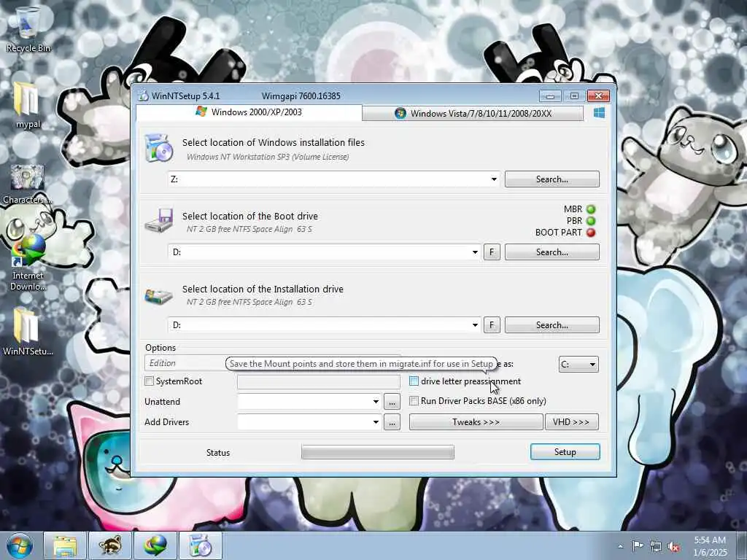Click the Setup button

pyautogui.click(x=565, y=452)
